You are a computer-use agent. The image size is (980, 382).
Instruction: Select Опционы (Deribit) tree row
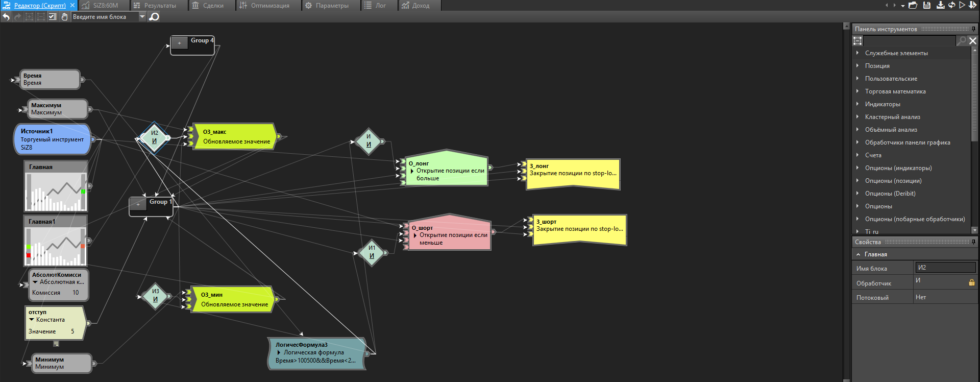(x=912, y=194)
